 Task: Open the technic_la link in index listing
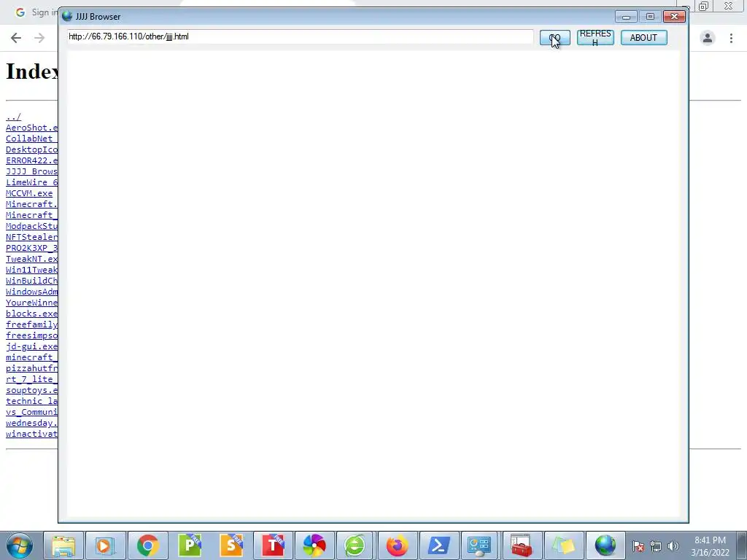pyautogui.click(x=31, y=402)
